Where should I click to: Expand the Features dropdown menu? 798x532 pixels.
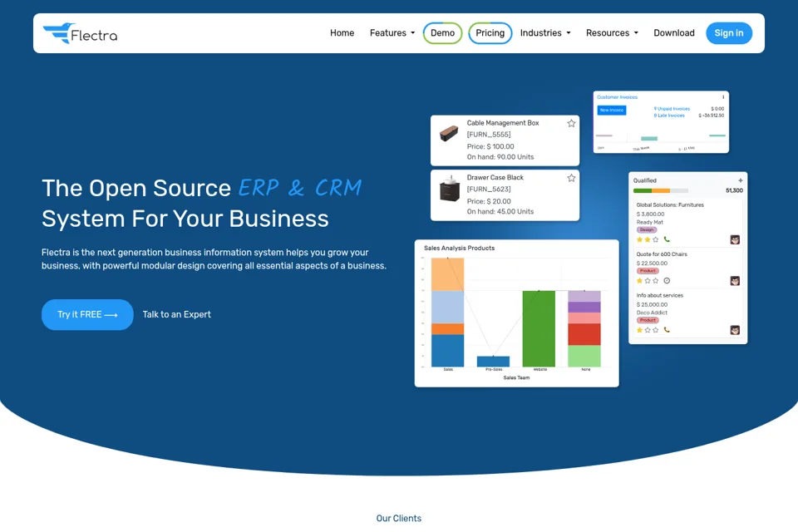(x=392, y=33)
